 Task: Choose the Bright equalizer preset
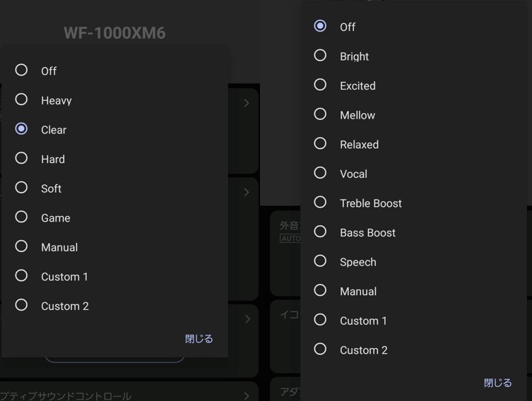pos(320,56)
